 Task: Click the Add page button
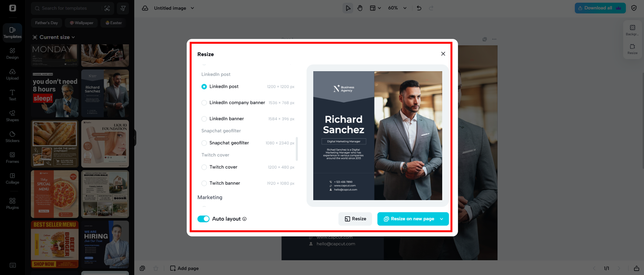pyautogui.click(x=184, y=268)
